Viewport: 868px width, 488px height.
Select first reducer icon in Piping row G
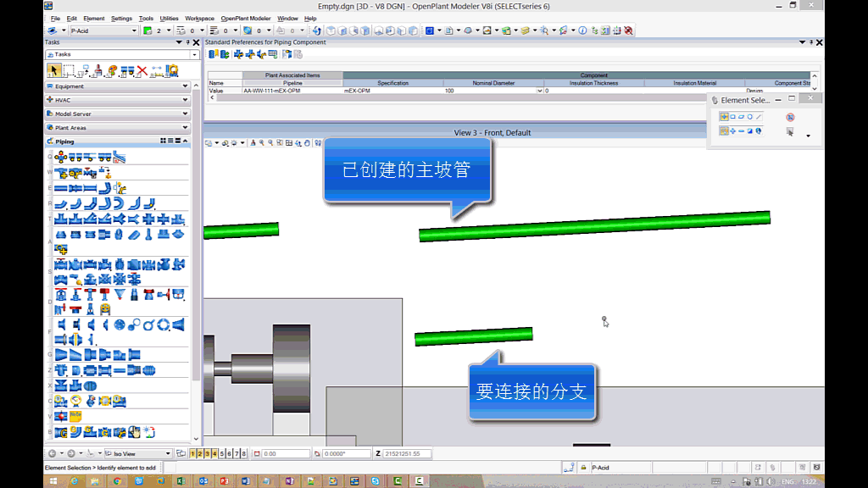61,355
